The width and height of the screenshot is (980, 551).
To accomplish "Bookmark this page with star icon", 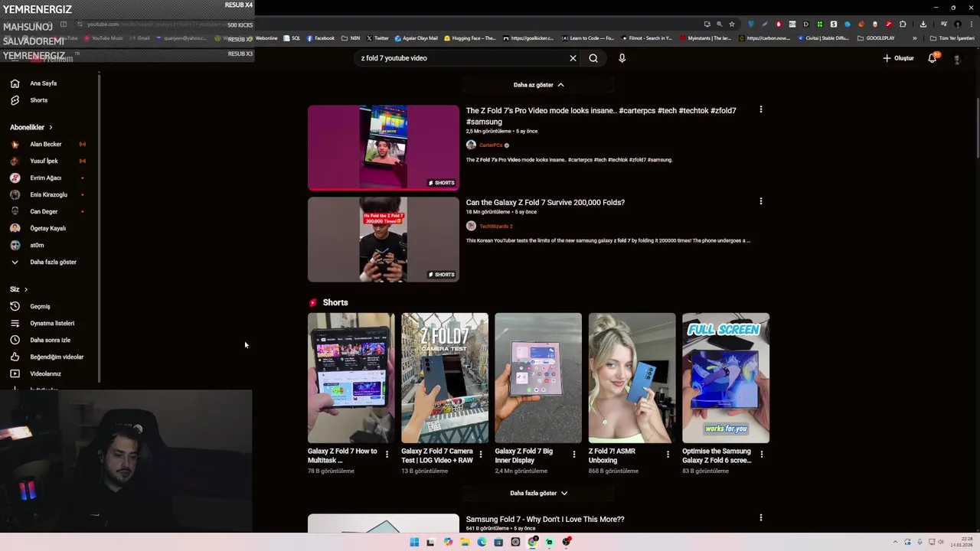I will pyautogui.click(x=731, y=24).
